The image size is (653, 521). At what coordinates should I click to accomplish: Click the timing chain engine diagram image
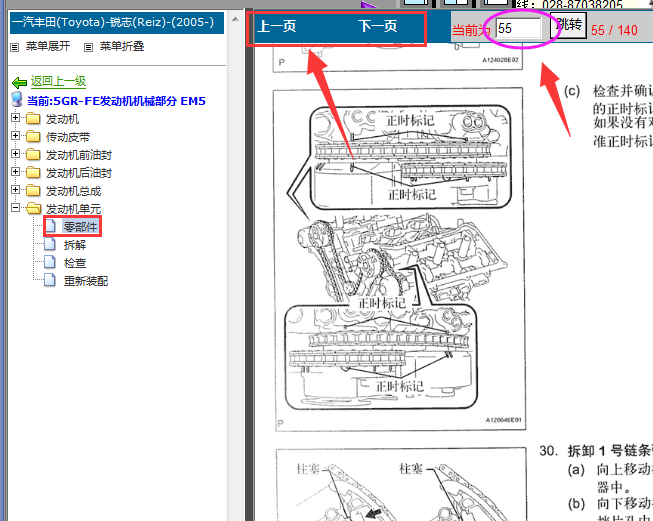tap(399, 259)
